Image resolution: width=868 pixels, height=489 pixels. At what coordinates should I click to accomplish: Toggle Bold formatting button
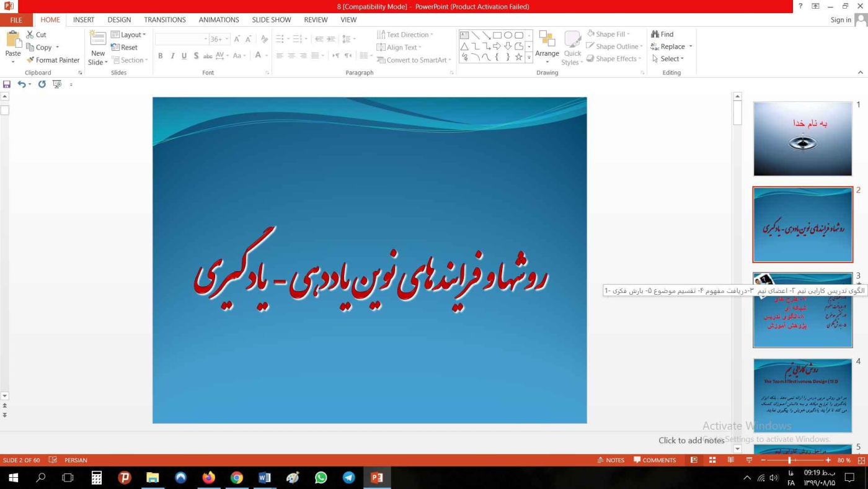[160, 56]
